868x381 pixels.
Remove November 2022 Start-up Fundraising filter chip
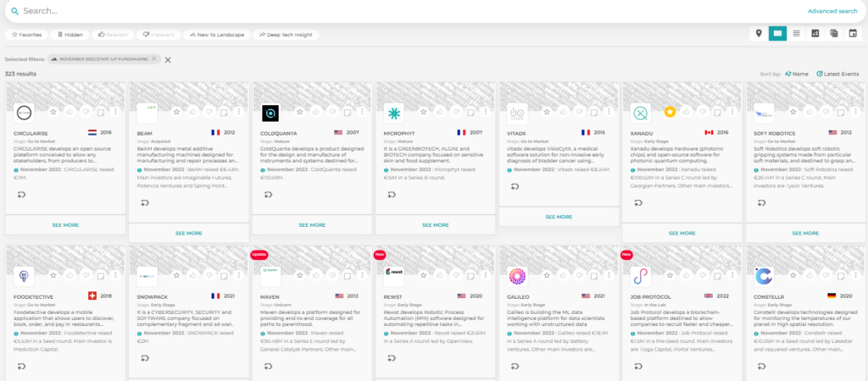tap(154, 58)
